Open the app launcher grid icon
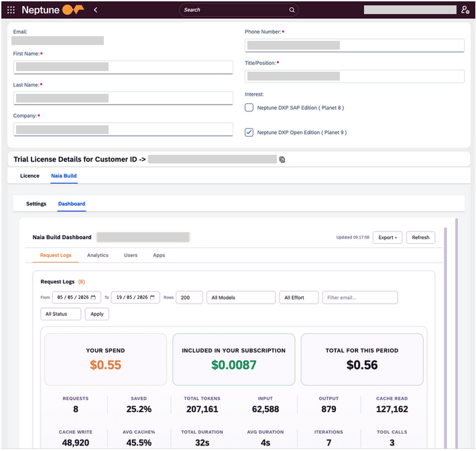476x451 pixels. click(11, 9)
